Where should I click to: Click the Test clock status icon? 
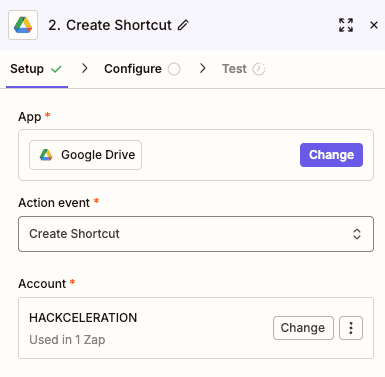[x=259, y=69]
